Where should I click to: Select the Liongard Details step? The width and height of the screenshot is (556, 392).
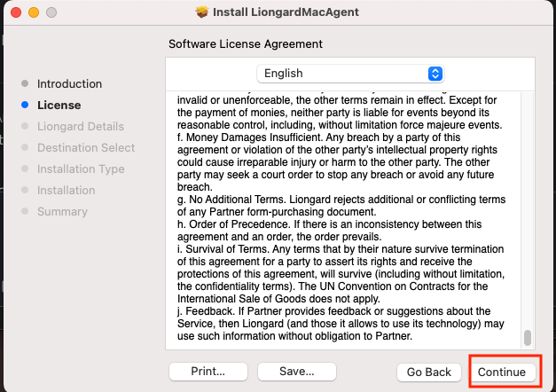point(81,126)
